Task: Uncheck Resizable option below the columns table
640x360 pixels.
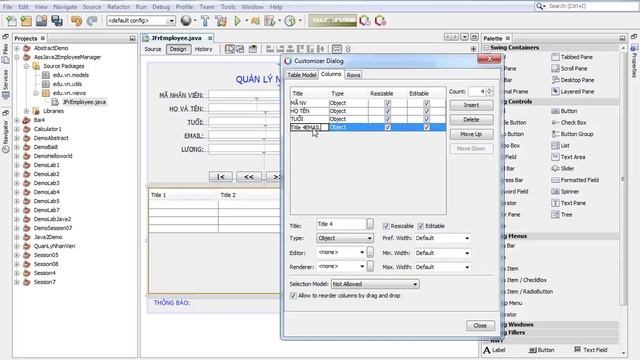Action: pyautogui.click(x=386, y=226)
